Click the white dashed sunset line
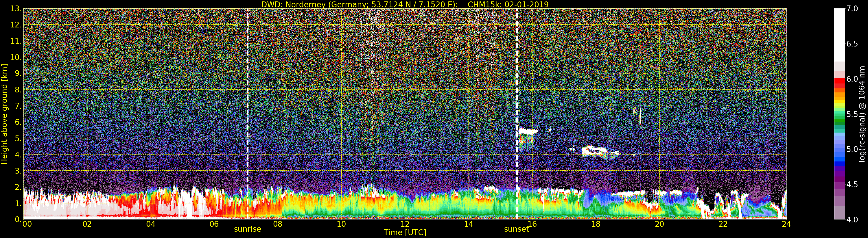The width and height of the screenshot is (868, 238). [517, 114]
